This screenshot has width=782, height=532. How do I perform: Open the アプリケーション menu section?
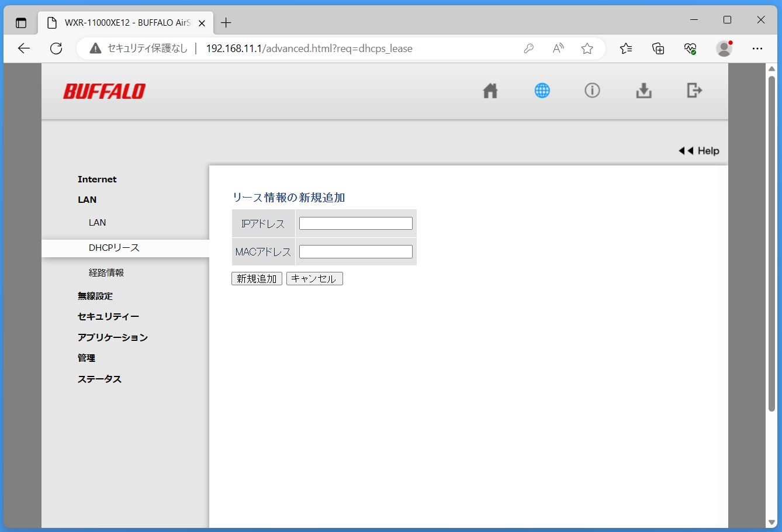[113, 338]
